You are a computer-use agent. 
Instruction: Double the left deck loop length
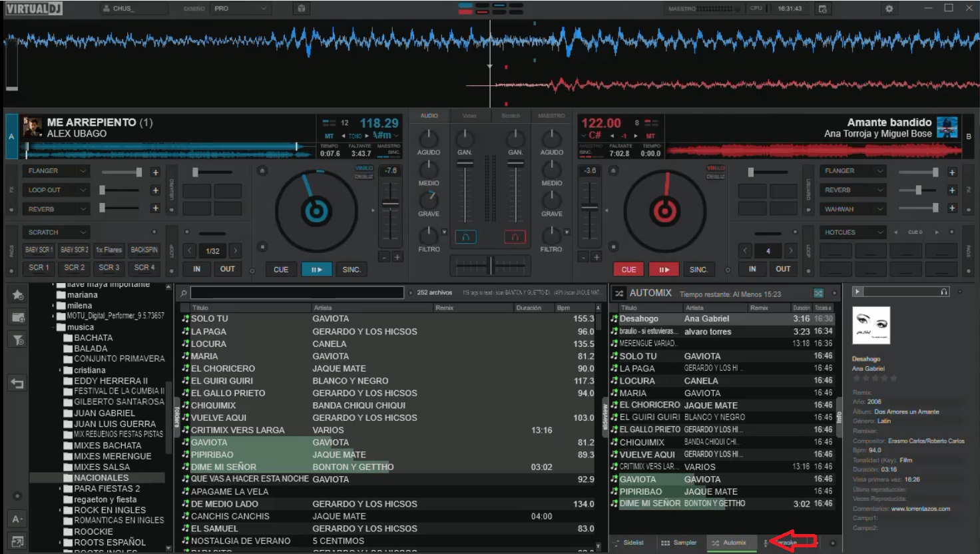[235, 251]
